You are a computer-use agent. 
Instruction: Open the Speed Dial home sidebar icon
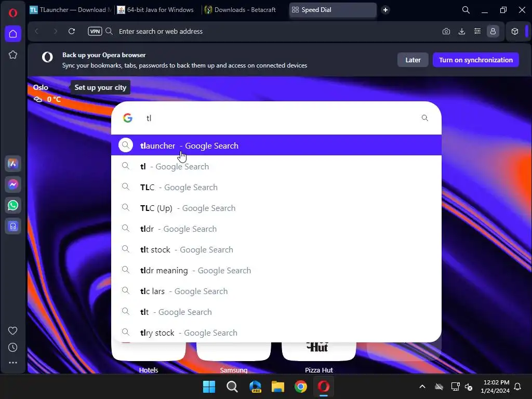click(x=13, y=34)
